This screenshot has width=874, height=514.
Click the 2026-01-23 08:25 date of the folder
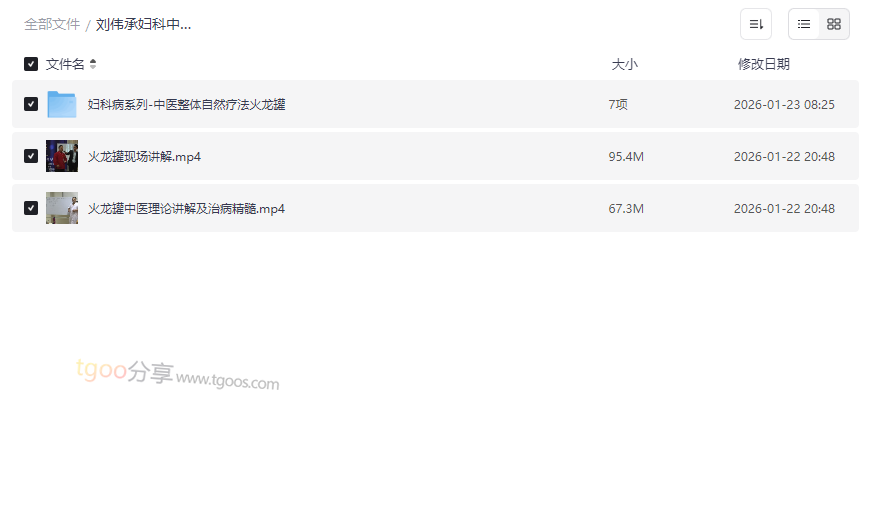[x=784, y=104]
